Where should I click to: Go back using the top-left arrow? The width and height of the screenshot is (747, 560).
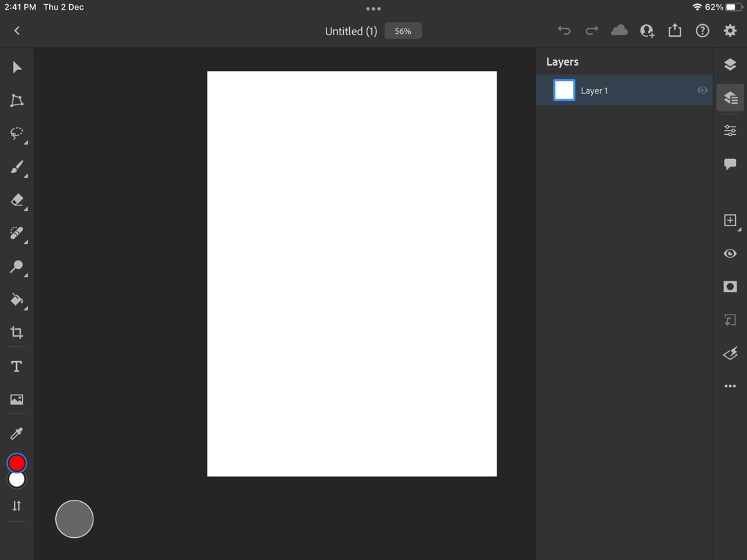(x=17, y=30)
